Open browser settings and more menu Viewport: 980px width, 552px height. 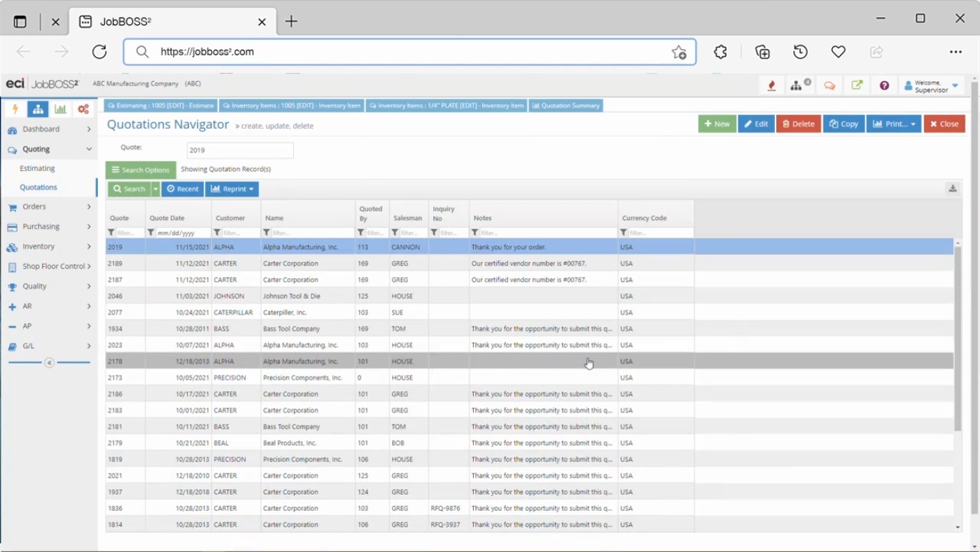955,52
